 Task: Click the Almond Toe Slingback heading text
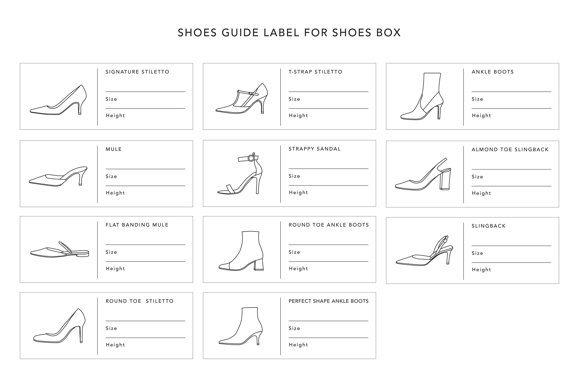coord(510,150)
